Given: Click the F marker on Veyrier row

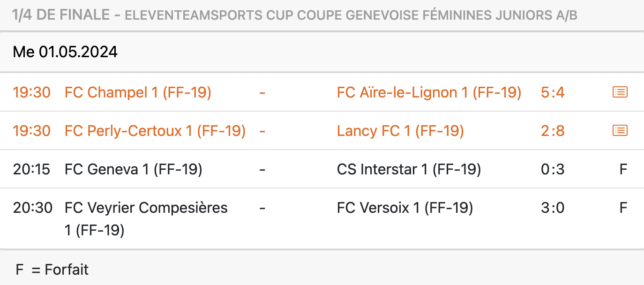Looking at the screenshot, I should click(x=623, y=208).
